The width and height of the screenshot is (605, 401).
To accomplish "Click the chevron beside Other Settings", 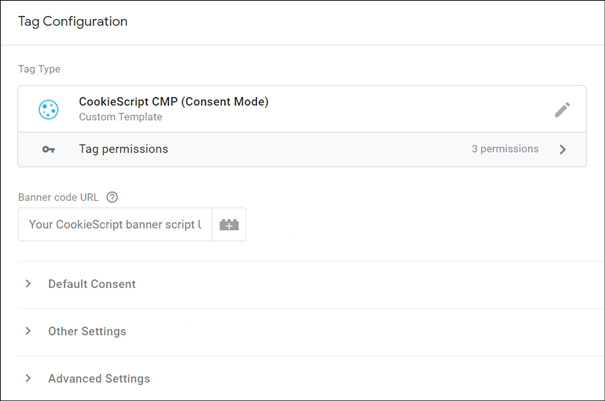I will (29, 331).
